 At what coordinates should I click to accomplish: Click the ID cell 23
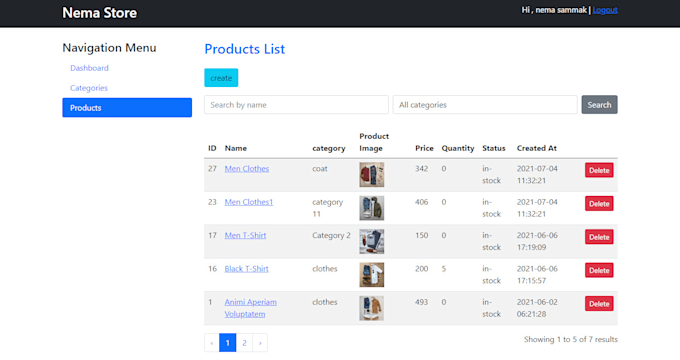point(212,202)
